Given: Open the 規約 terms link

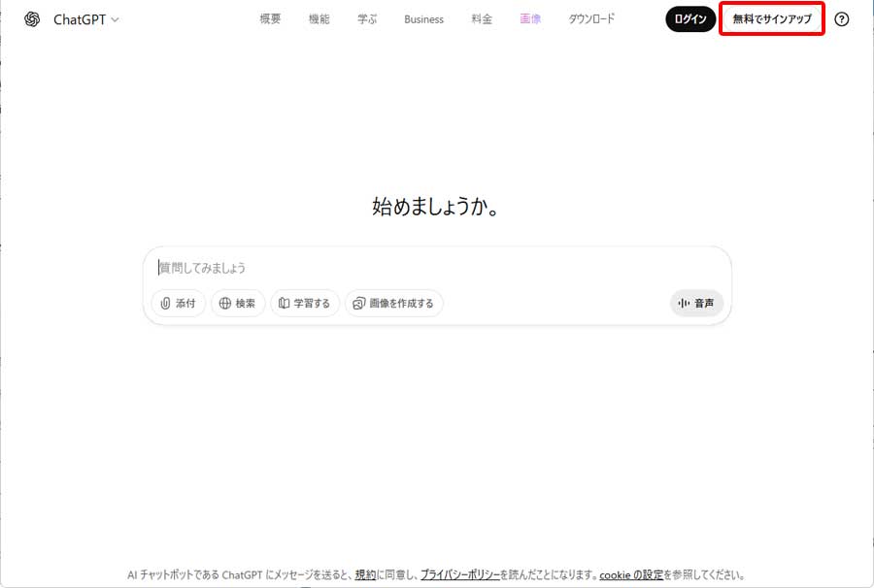Looking at the screenshot, I should tap(362, 574).
